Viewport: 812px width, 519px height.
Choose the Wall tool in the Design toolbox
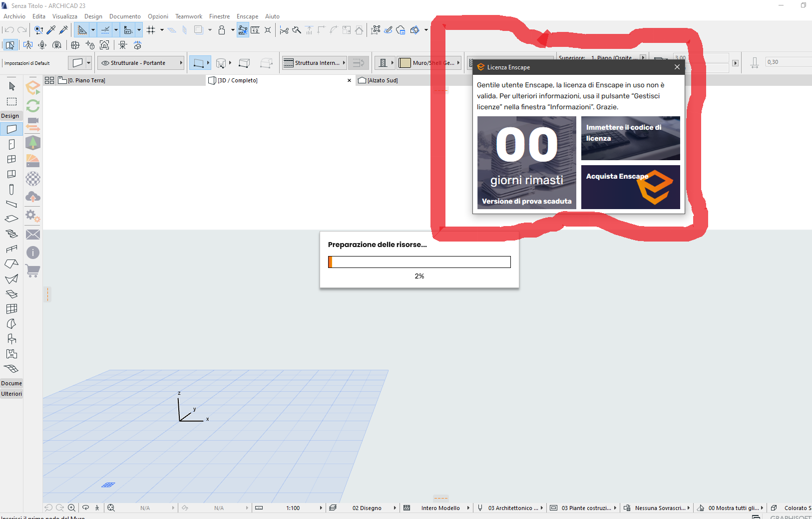11,129
